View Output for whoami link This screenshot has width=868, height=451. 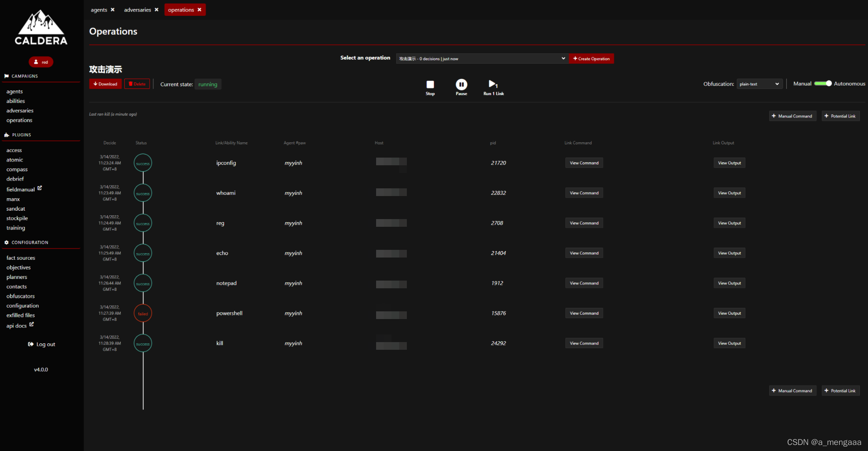pos(729,193)
